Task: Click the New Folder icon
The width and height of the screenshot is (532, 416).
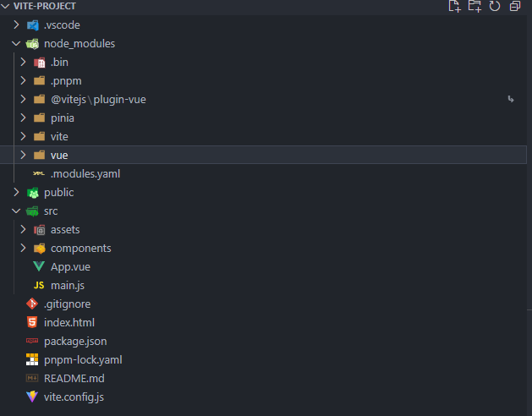Action: coord(474,6)
